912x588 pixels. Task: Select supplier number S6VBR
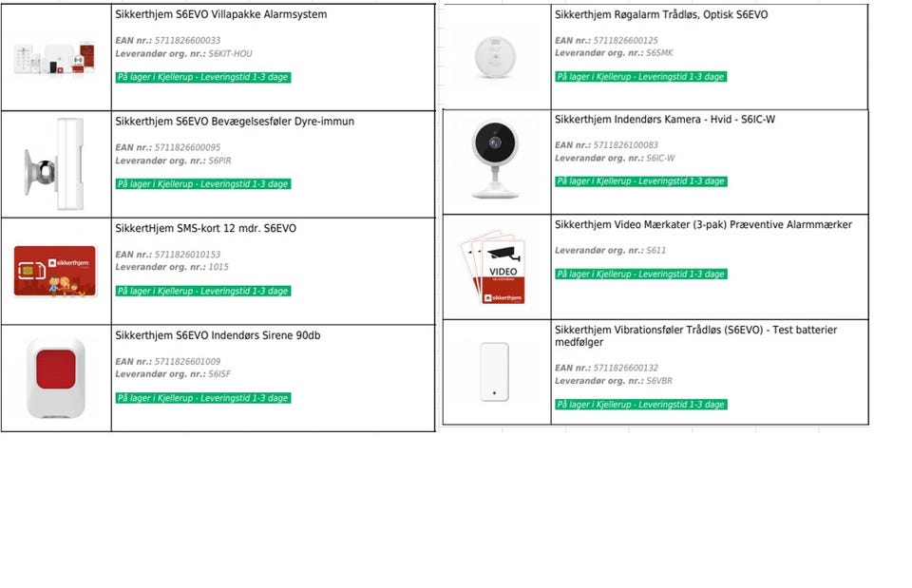pyautogui.click(x=659, y=381)
